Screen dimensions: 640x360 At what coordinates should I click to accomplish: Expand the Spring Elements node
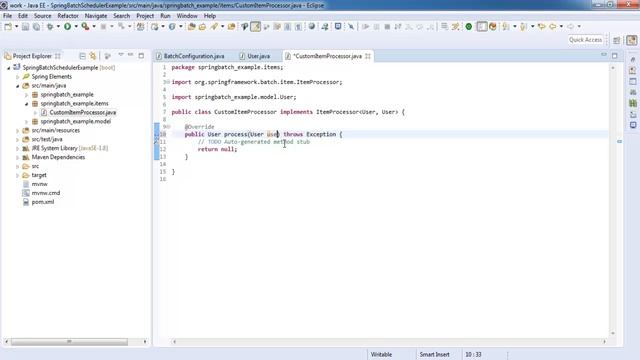[x=18, y=77]
